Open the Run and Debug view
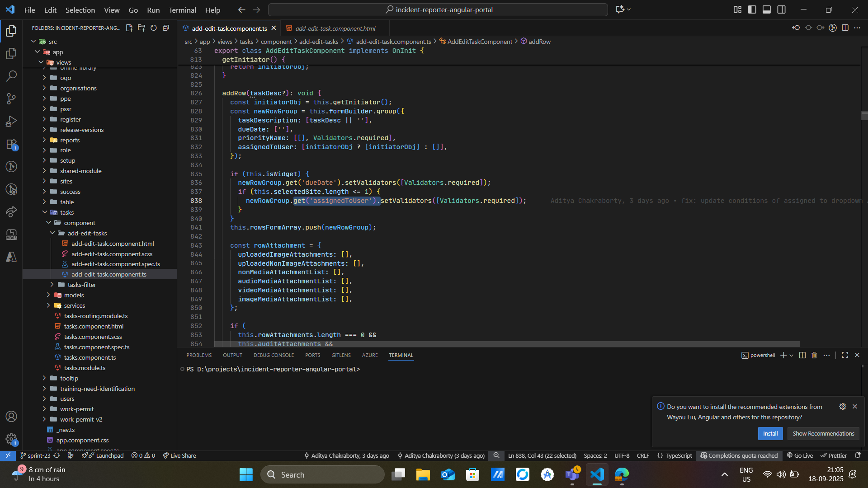The image size is (868, 488). 11,121
